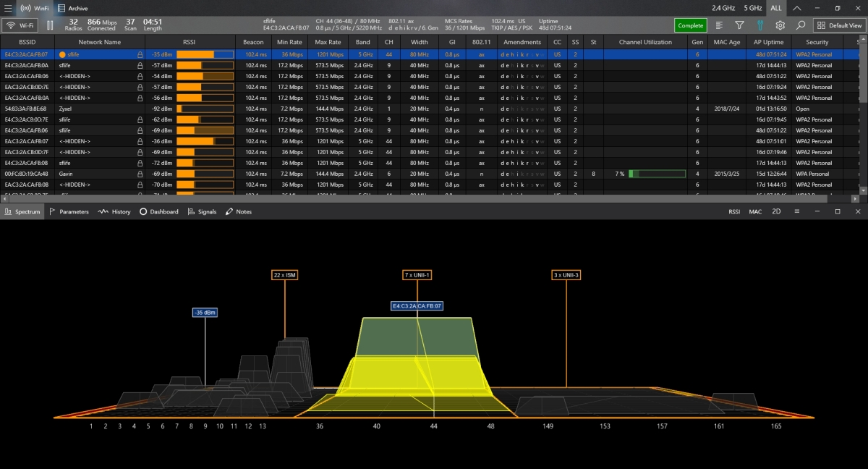
Task: Click the RSSI mode button in spectrum panel
Action: tap(734, 211)
